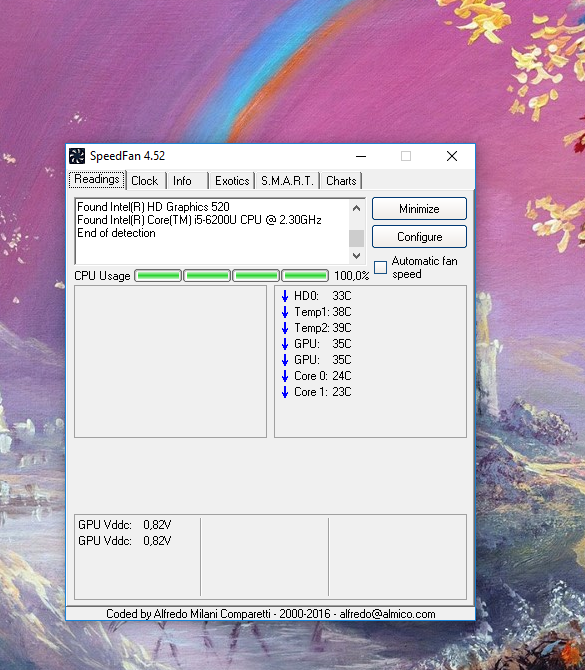585x670 pixels.
Task: Open the Info tab
Action: pos(182,181)
